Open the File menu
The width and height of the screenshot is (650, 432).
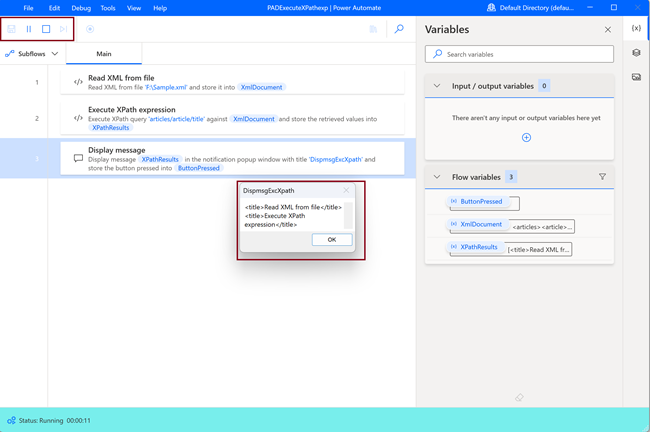pos(28,8)
